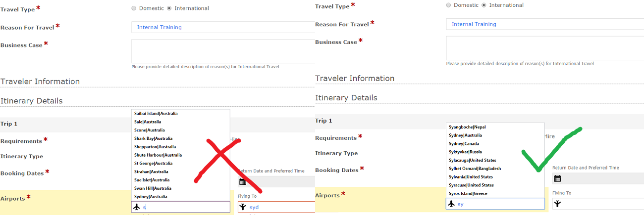Select Syracuse|United States suggestion
644x215 pixels.
coord(471,185)
